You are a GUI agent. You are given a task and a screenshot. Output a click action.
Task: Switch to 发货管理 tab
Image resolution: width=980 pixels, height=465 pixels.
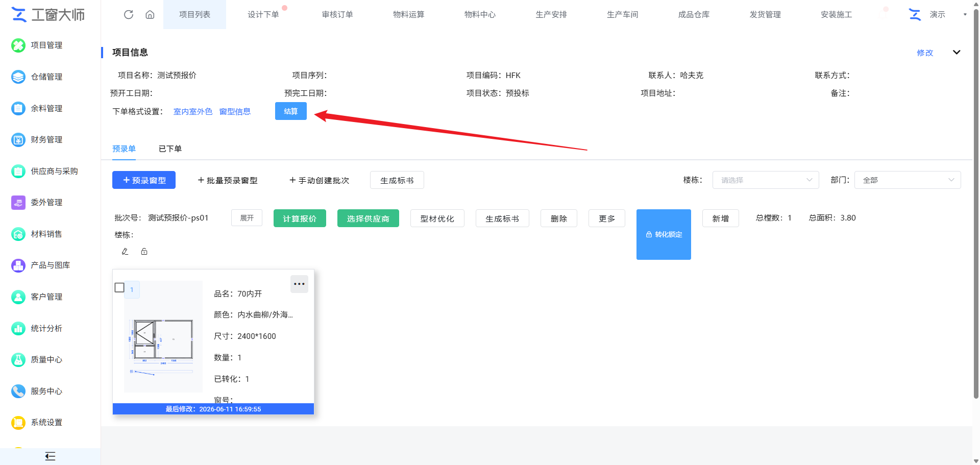click(765, 14)
